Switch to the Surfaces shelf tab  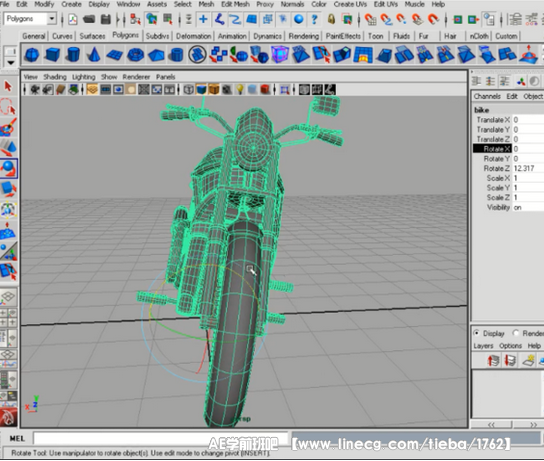(92, 36)
